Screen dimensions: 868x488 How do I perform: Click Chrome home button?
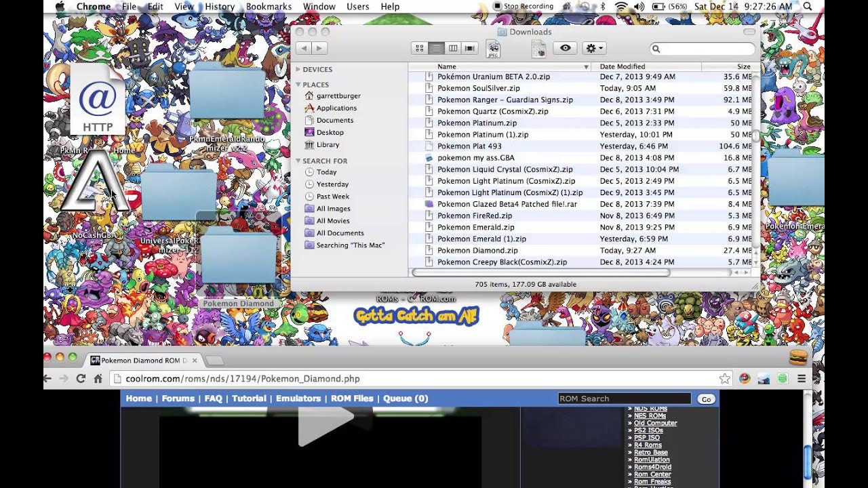(x=98, y=378)
